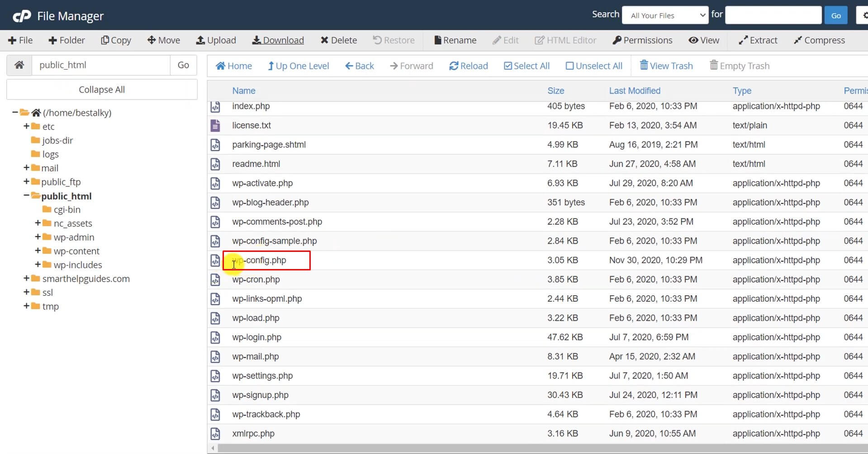Click the Go button next to path
Screen dimensions: 868x454
click(x=183, y=65)
